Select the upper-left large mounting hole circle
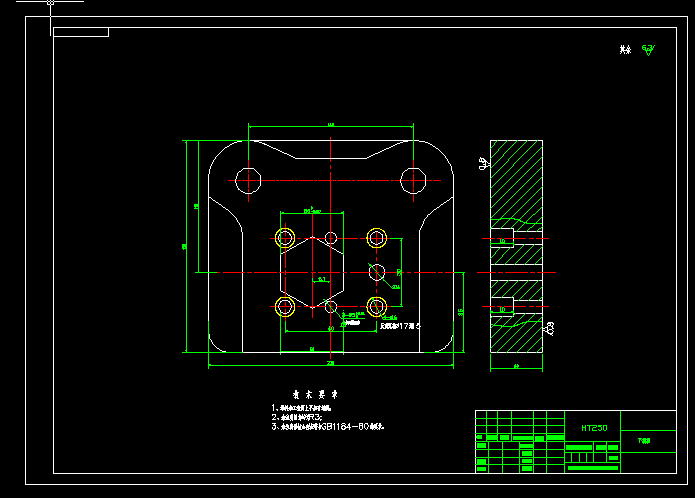Screen dimensions: 695x498 [248, 181]
